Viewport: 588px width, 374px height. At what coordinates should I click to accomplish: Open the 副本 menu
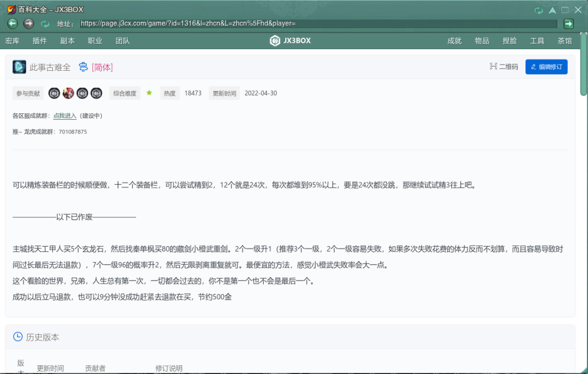point(68,41)
